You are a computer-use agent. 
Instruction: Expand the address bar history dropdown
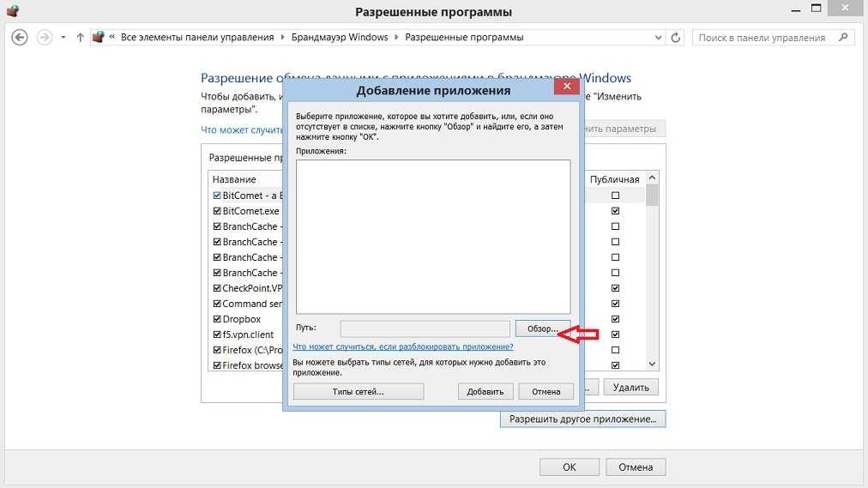(x=658, y=38)
